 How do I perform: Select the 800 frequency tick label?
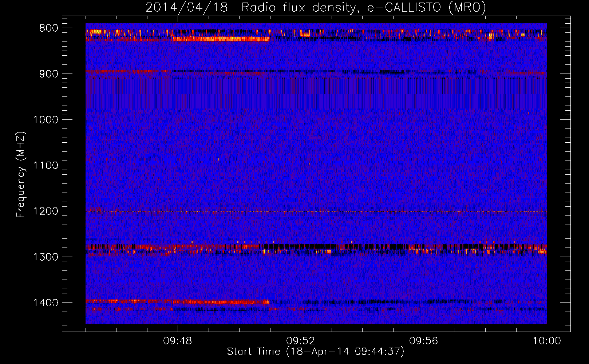click(49, 28)
